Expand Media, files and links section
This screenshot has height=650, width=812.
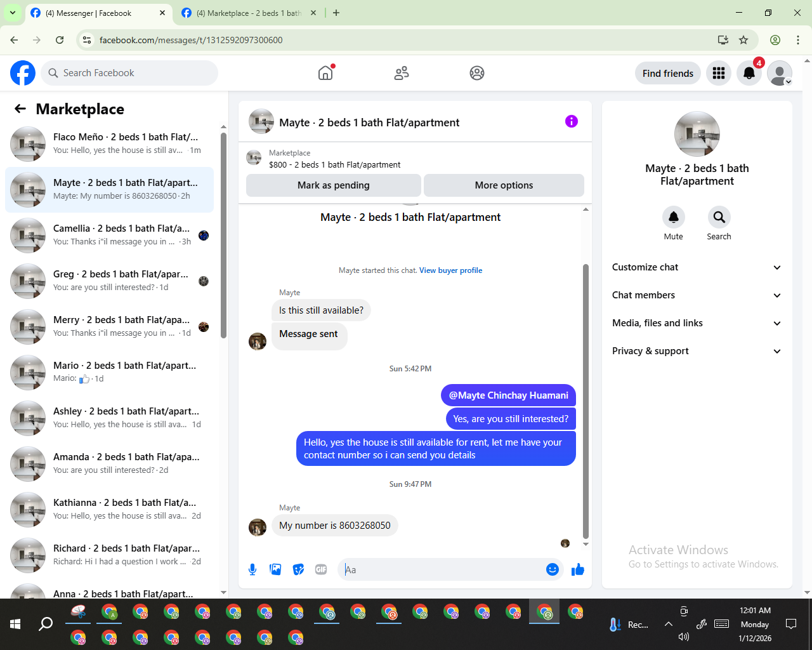[697, 323]
